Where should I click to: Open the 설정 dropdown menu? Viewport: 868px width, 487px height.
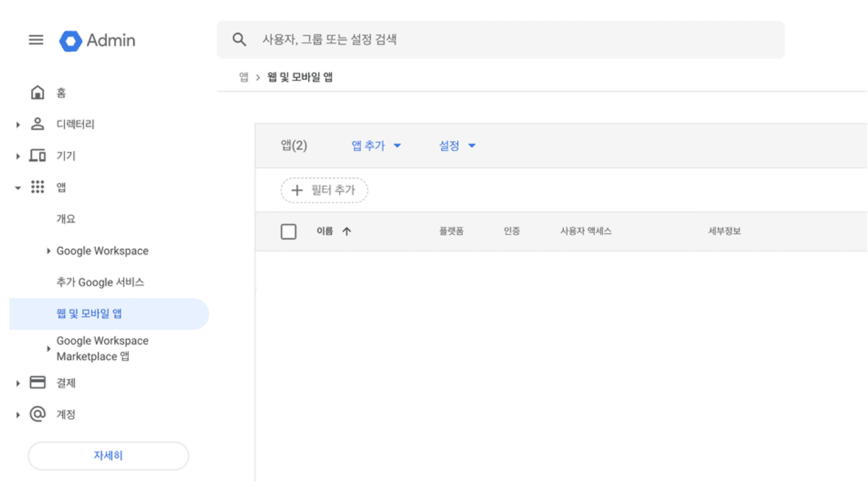pos(456,146)
